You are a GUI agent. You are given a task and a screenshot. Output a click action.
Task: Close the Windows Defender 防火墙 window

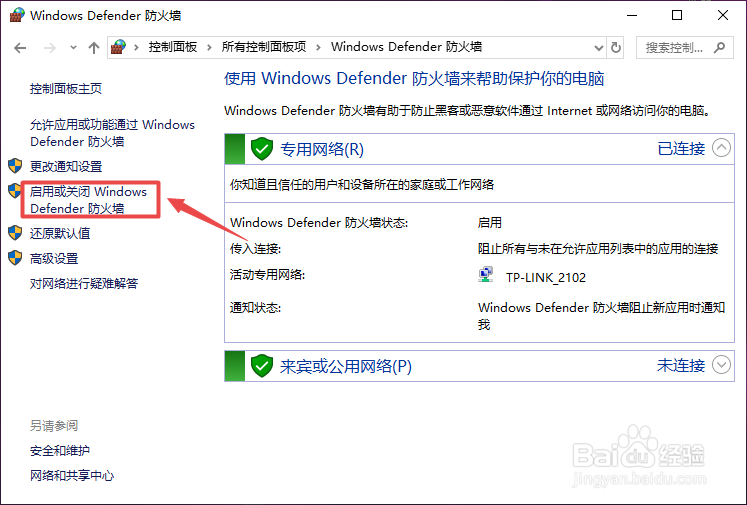pos(723,15)
